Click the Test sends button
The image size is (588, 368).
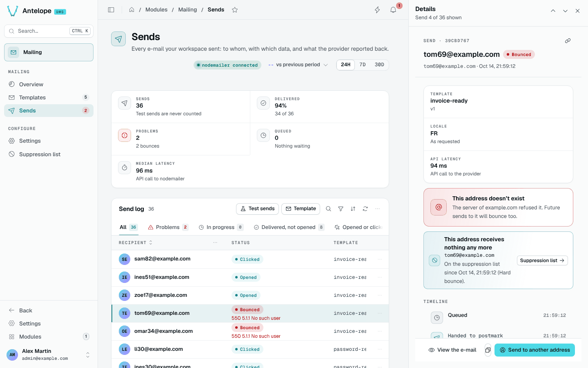click(x=257, y=209)
